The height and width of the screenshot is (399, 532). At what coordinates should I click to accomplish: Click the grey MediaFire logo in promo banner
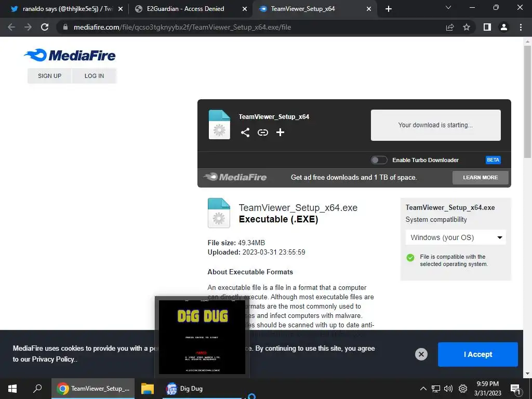pos(235,177)
